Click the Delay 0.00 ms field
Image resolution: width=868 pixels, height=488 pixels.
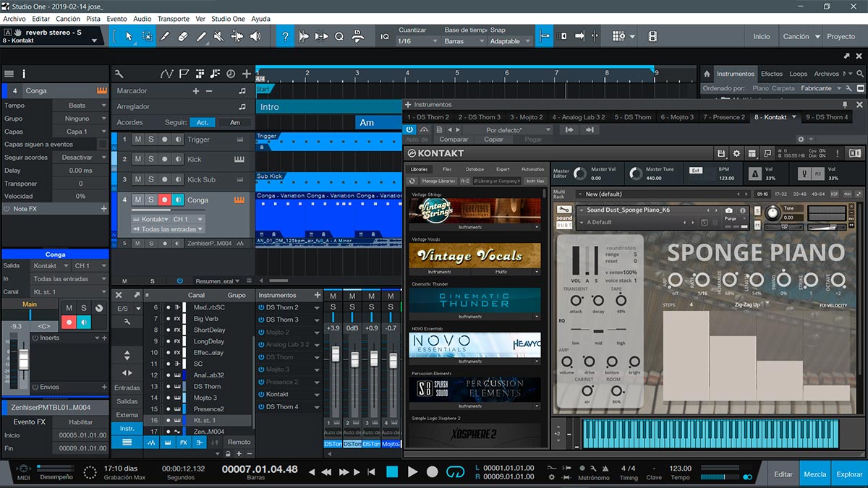click(80, 171)
